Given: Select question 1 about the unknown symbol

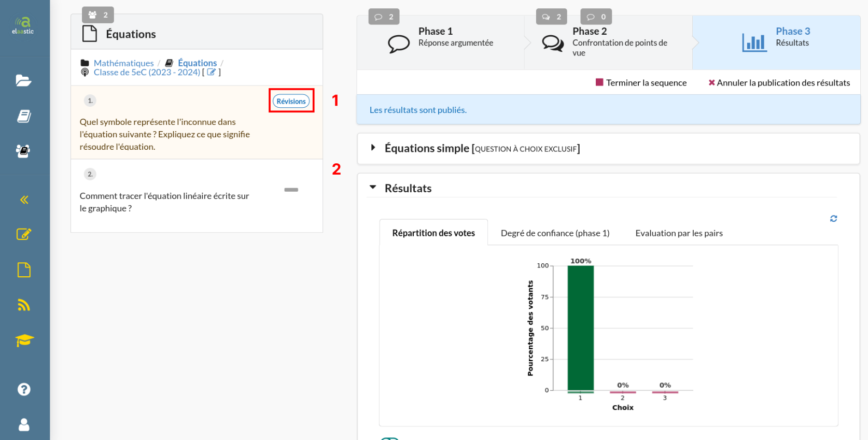Looking at the screenshot, I should pos(197,122).
